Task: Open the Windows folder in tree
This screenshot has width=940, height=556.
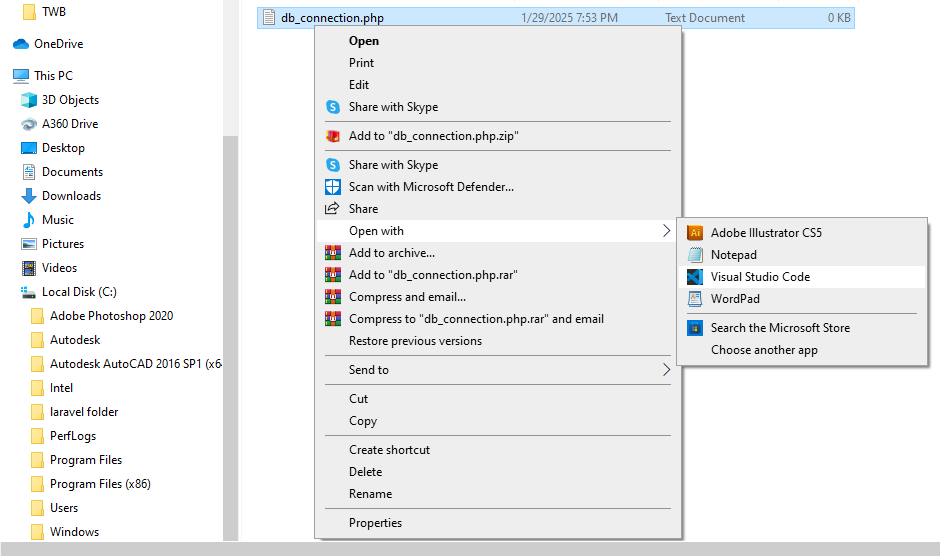Action: pos(74,532)
